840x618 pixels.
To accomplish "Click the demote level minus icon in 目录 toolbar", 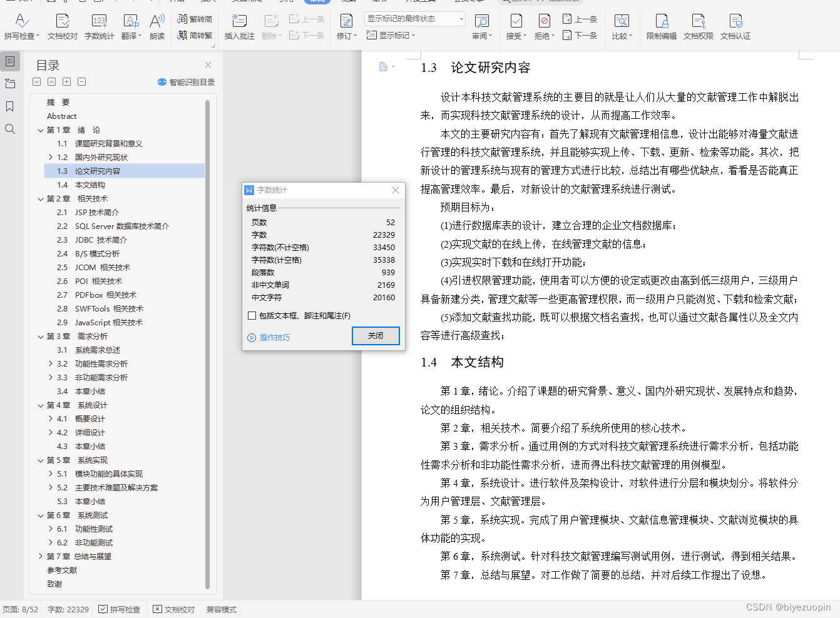I will point(81,82).
